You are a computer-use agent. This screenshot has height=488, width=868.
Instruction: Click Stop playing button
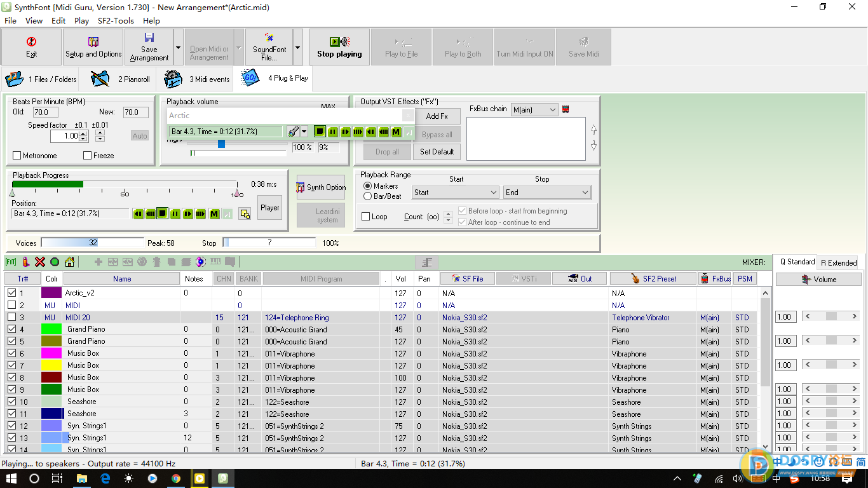[x=339, y=47]
